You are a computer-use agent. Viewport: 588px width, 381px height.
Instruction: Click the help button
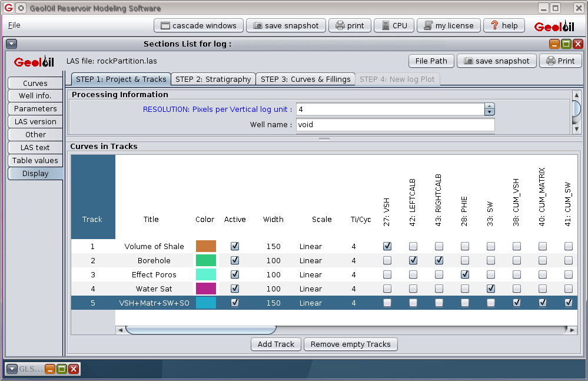pyautogui.click(x=504, y=25)
